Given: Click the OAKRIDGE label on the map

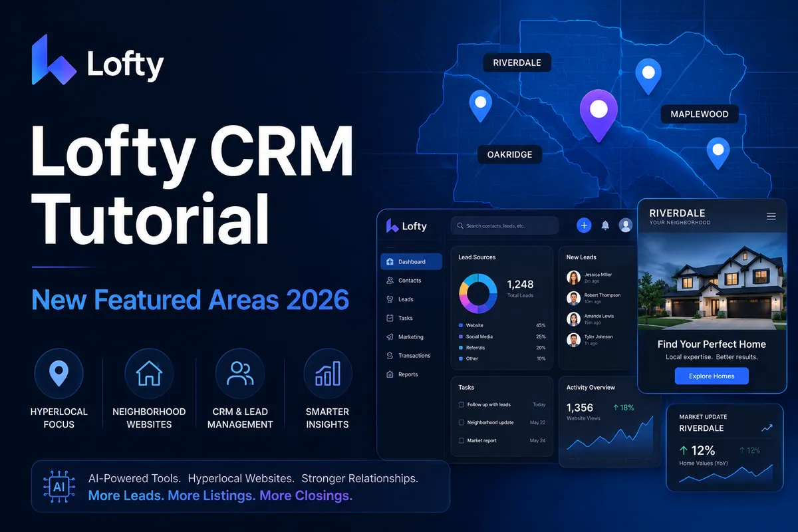Looking at the screenshot, I should tap(510, 155).
